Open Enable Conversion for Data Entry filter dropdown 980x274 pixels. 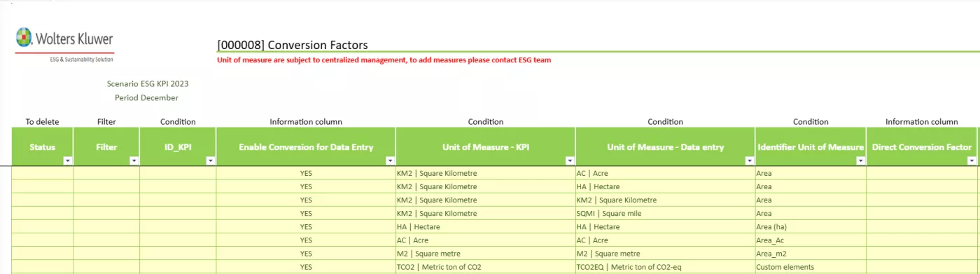[390, 161]
